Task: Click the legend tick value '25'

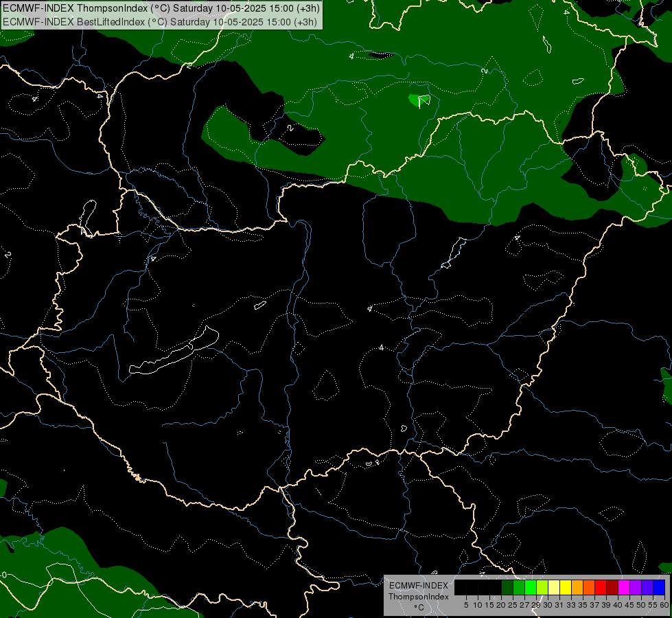Action: tap(513, 605)
